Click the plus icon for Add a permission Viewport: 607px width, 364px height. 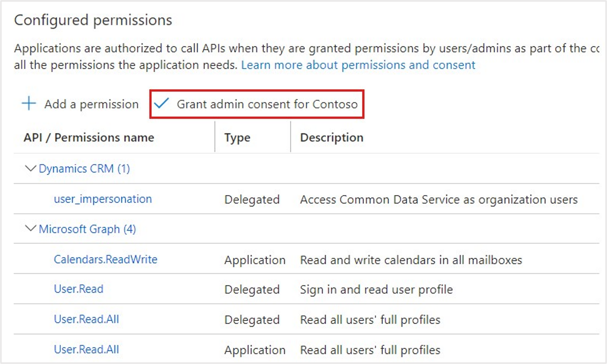click(29, 104)
